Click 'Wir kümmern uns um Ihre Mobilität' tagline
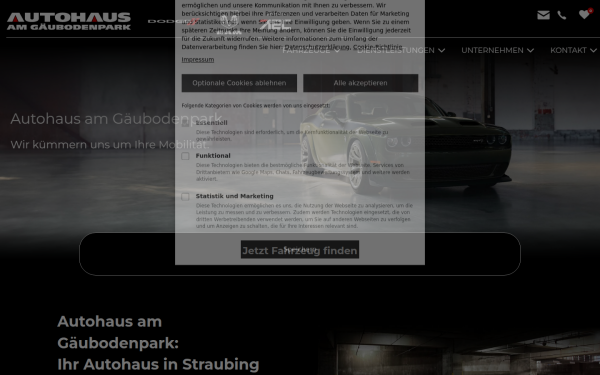The height and width of the screenshot is (375, 600). (110, 145)
